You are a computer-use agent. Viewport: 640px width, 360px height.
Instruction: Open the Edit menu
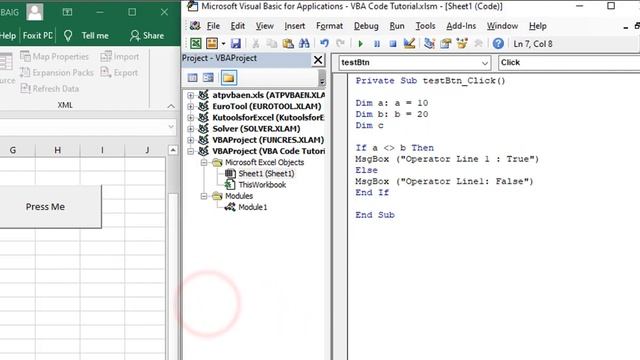click(238, 26)
